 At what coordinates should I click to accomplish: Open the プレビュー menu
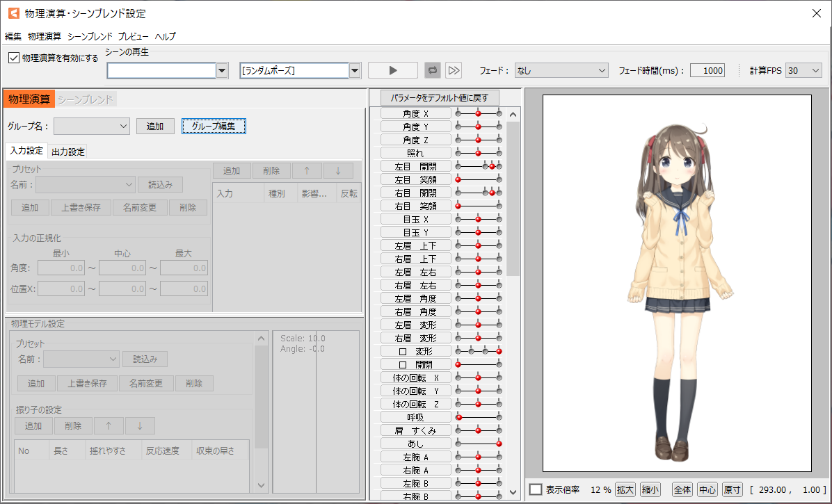[133, 36]
